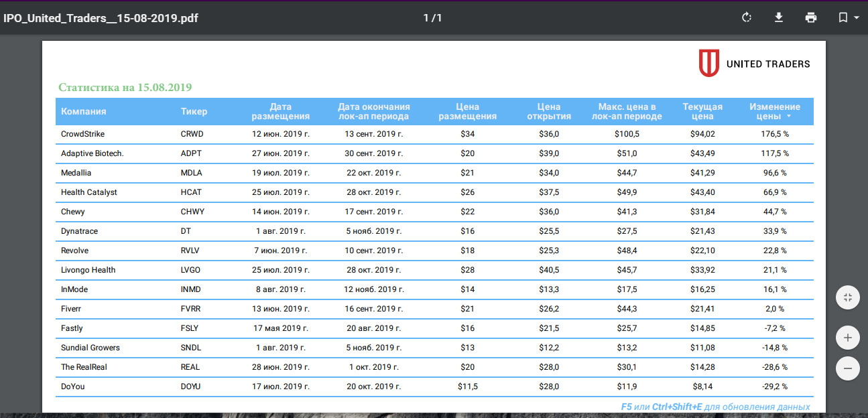This screenshot has width=868, height=418.
Task: Click the Дата размещения column header
Action: pos(280,111)
